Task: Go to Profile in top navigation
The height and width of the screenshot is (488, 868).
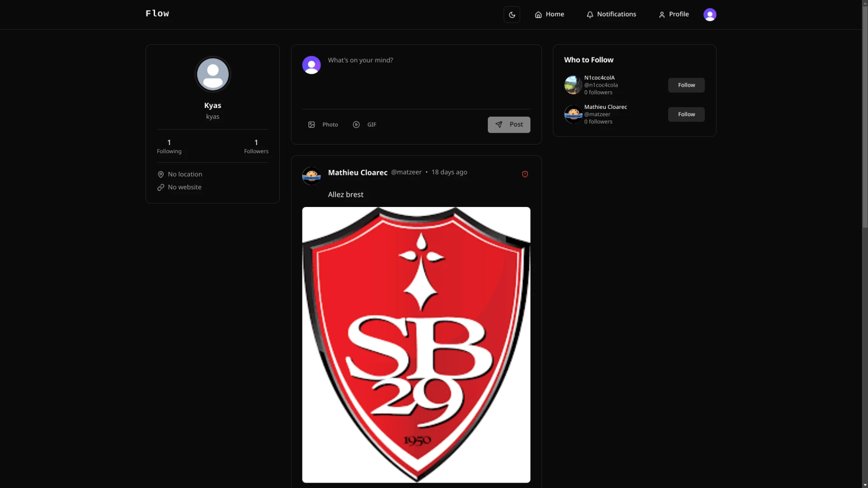Action: click(674, 14)
